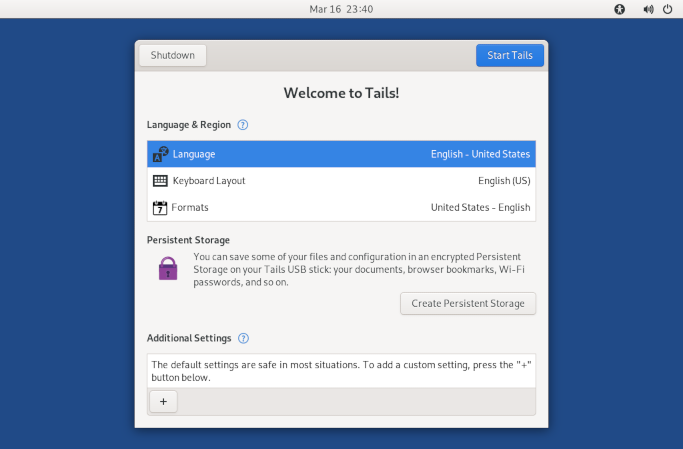The height and width of the screenshot is (449, 683).
Task: Add a custom setting with the + button
Action: tap(163, 401)
